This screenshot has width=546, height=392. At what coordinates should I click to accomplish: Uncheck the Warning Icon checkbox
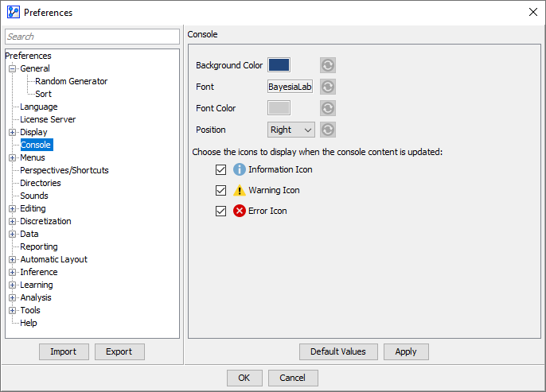pyautogui.click(x=220, y=190)
